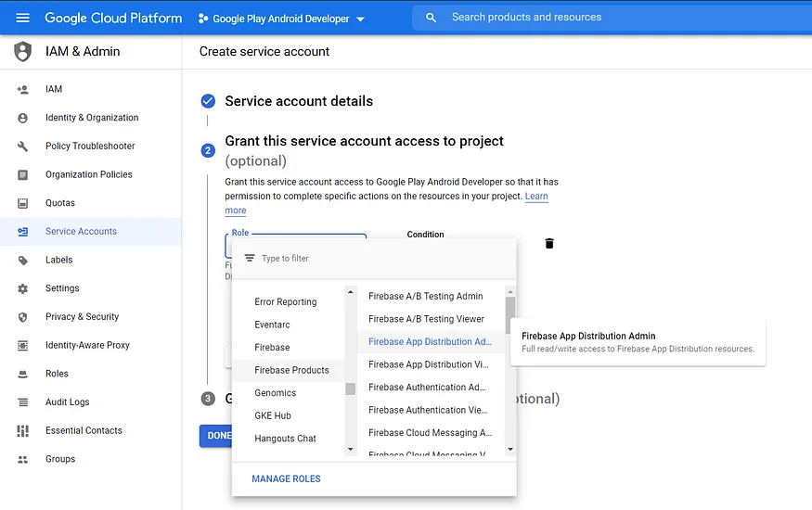Click the Roles hat icon
The image size is (812, 510).
tap(23, 374)
